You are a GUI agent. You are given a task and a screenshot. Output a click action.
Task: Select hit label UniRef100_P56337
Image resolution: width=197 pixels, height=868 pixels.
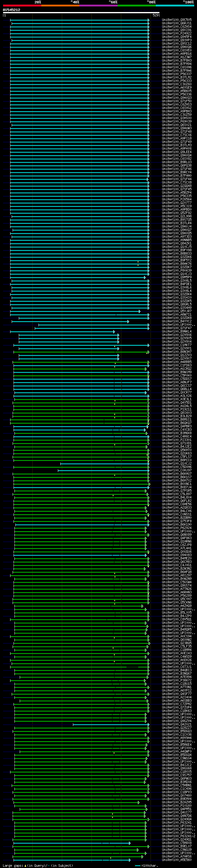pos(177,74)
